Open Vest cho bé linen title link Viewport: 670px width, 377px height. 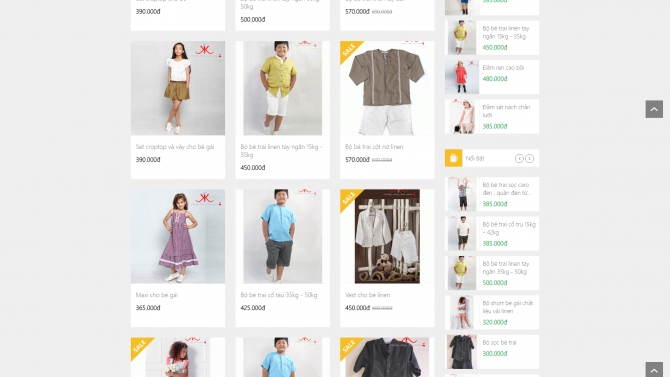[x=367, y=295]
